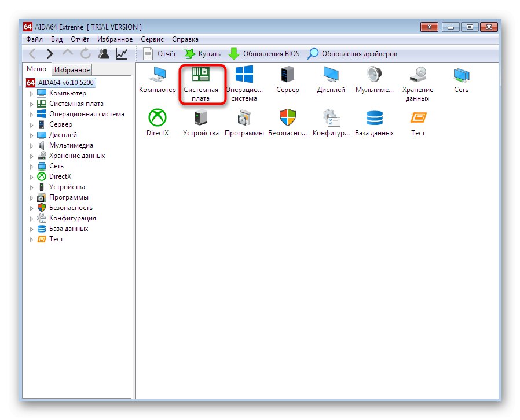Switch to the Меню tab
The image size is (520, 420).
36,69
